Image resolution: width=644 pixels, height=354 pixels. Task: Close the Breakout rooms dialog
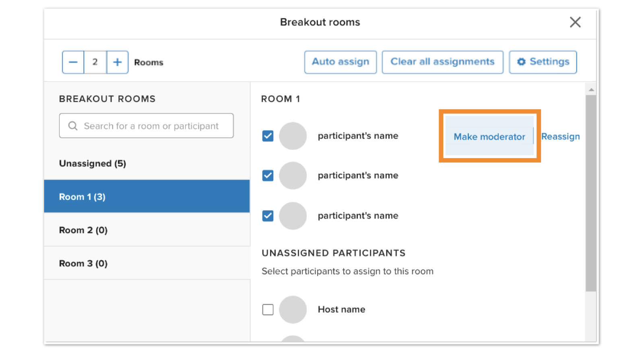click(575, 22)
